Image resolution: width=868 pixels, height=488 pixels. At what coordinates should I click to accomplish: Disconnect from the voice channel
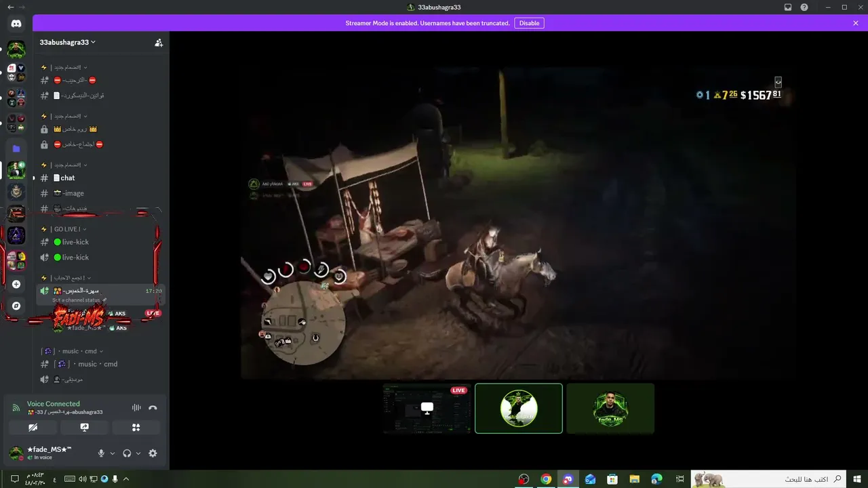(153, 407)
